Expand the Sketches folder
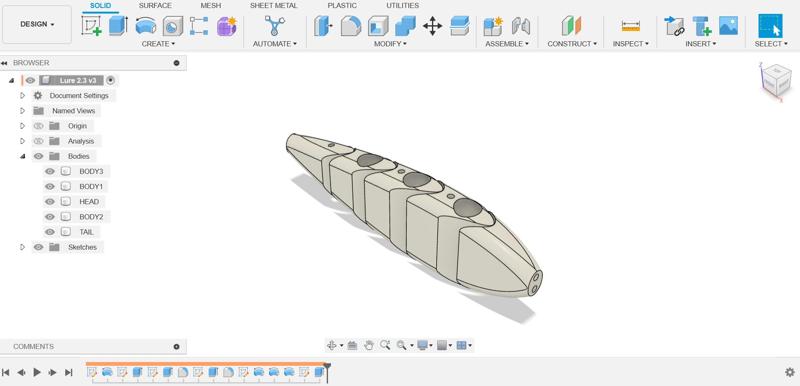Viewport: 800px width, 386px height. click(22, 247)
